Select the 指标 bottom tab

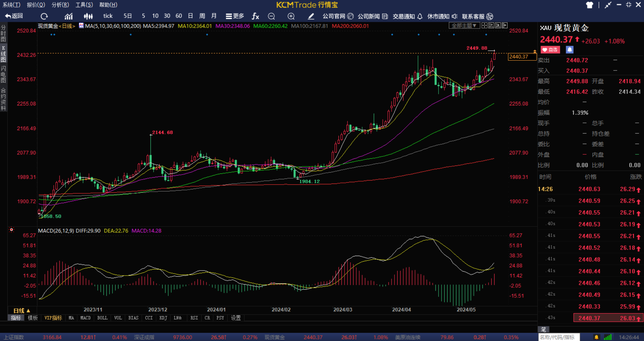point(16,318)
